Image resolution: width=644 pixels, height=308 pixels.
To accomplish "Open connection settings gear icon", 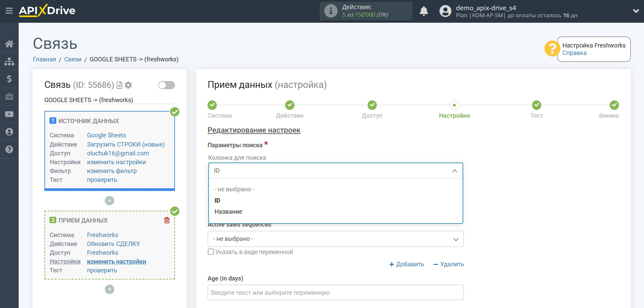I will pyautogui.click(x=128, y=85).
